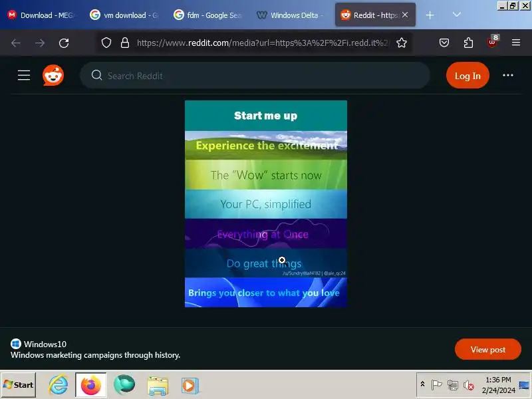Image resolution: width=532 pixels, height=399 pixels.
Task: Reload the current page
Action: [64, 43]
